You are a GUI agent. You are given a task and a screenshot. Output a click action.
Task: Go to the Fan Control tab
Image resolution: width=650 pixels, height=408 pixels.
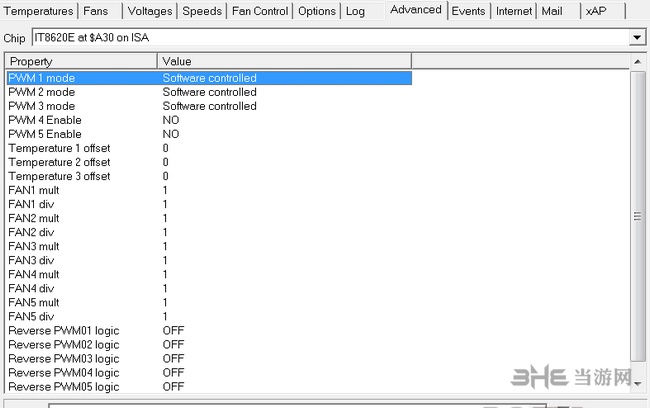260,11
